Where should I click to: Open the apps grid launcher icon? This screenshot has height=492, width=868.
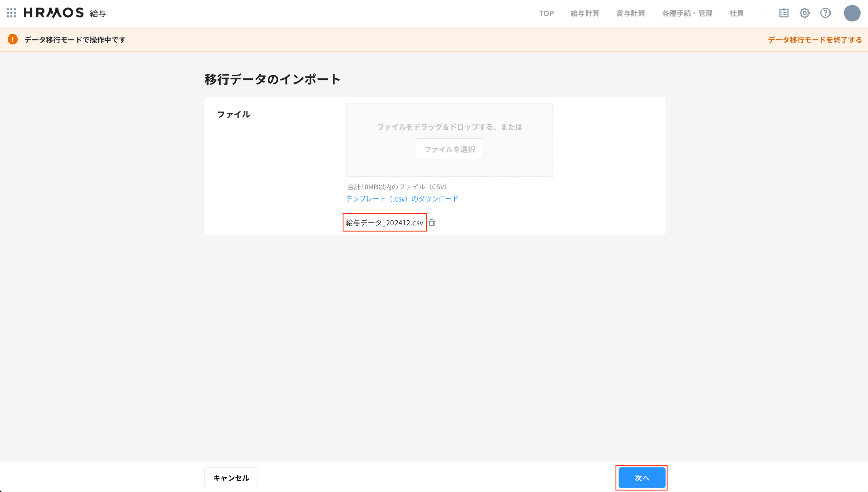tap(11, 13)
